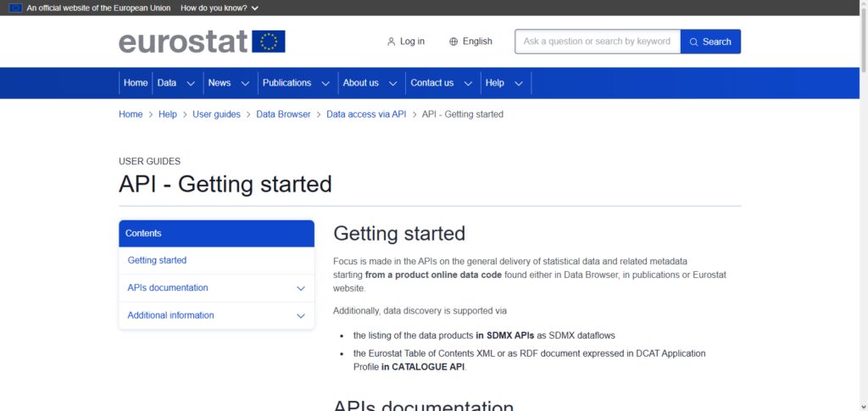The width and height of the screenshot is (868, 411).
Task: Expand Additional information in Contents
Action: tap(301, 316)
